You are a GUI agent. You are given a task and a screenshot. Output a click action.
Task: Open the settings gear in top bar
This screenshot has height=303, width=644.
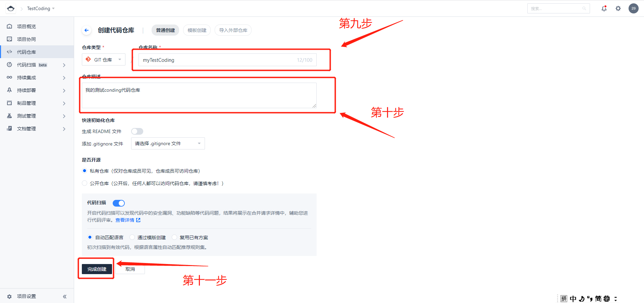(x=618, y=8)
